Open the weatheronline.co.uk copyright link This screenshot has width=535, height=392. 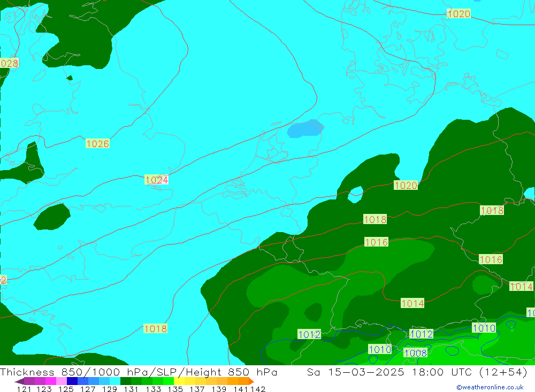point(490,387)
